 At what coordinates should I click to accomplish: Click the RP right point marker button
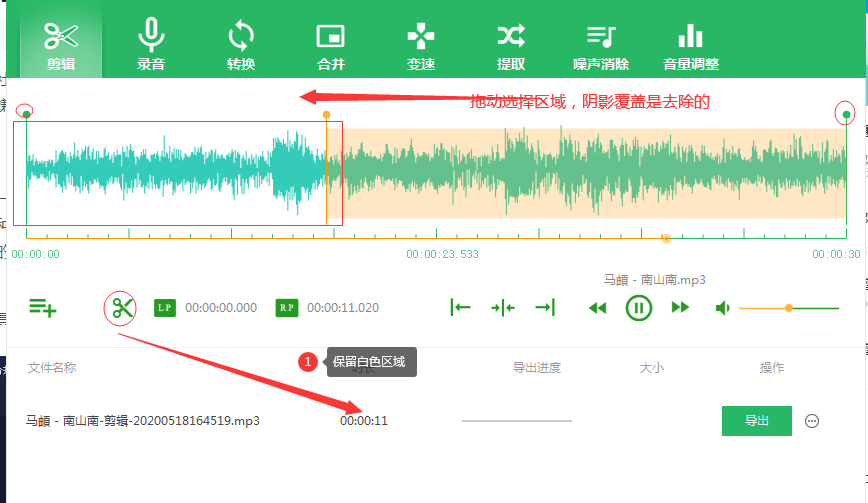(286, 308)
